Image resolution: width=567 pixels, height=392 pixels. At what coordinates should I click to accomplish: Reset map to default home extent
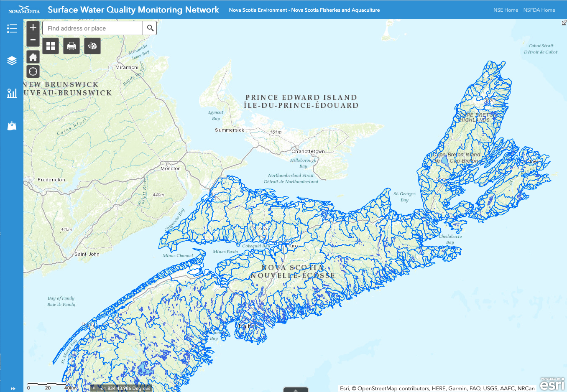[x=33, y=57]
